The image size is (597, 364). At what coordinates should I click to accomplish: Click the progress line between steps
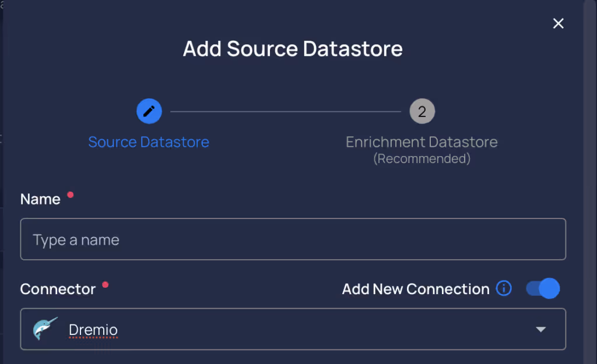point(286,111)
